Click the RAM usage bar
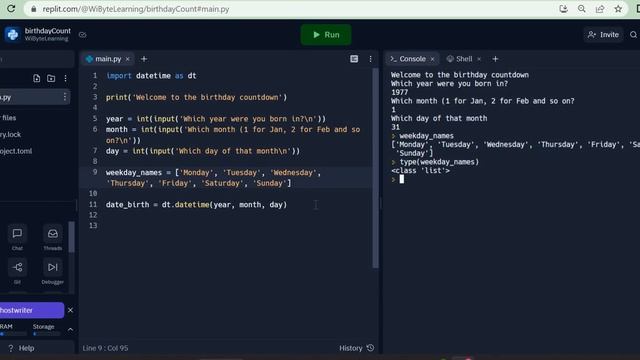640x360 pixels. (x=13, y=333)
